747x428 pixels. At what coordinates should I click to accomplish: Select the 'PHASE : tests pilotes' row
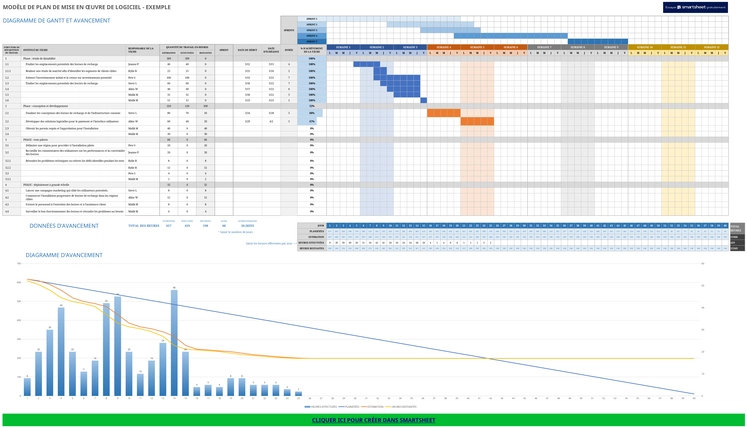pyautogui.click(x=365, y=140)
